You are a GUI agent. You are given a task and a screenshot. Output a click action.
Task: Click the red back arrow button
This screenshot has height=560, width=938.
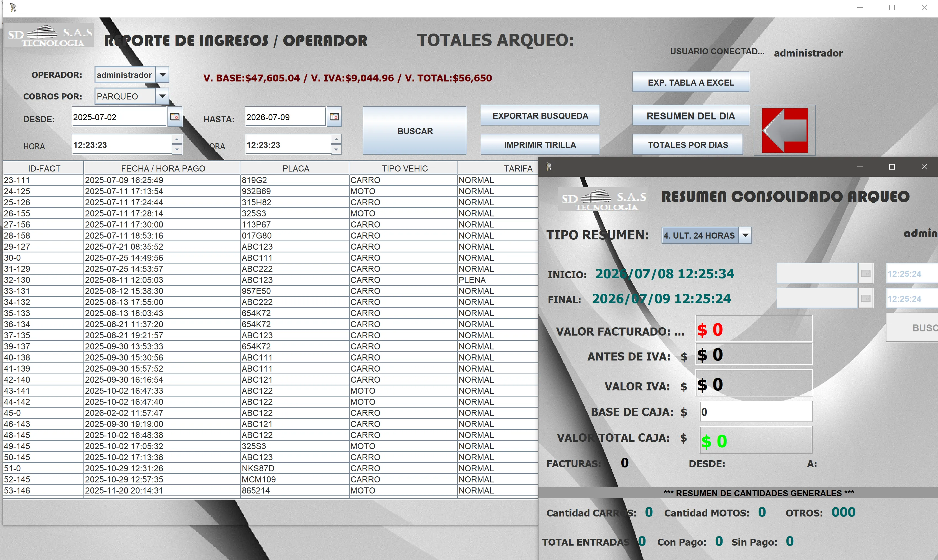click(x=784, y=130)
